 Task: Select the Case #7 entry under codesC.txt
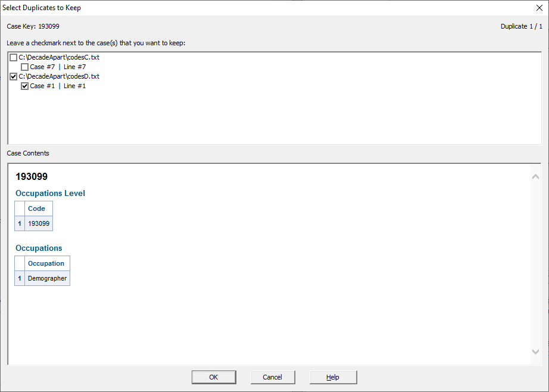58,66
